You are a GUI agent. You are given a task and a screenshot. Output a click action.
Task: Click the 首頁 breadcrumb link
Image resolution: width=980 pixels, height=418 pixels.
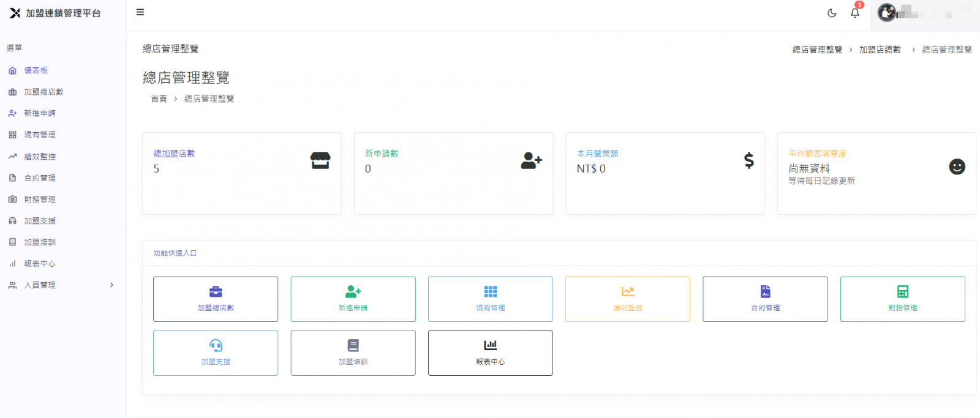pos(159,99)
